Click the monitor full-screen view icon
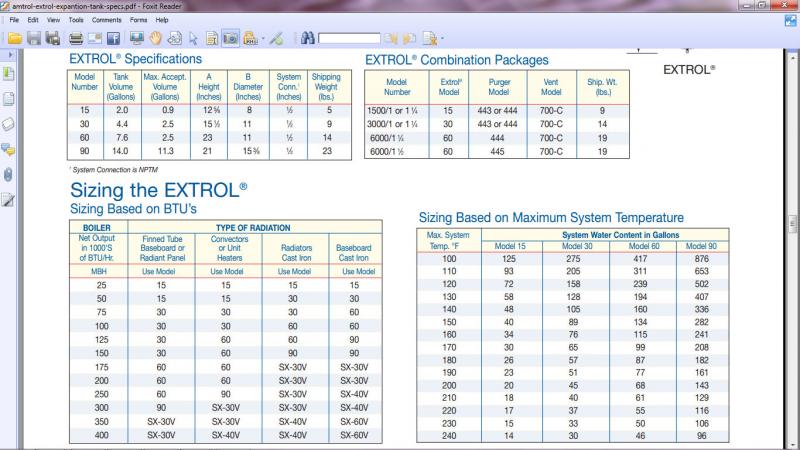 [136, 38]
